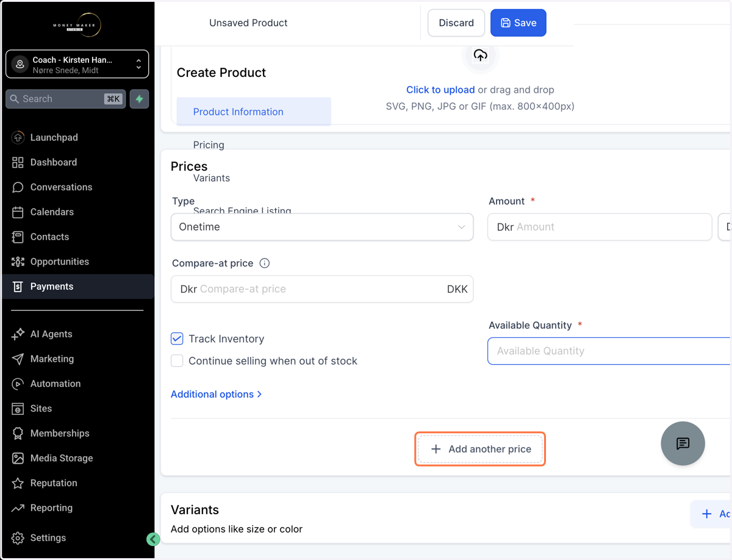
Task: Uncheck the Track Inventory checkbox
Action: [x=177, y=339]
